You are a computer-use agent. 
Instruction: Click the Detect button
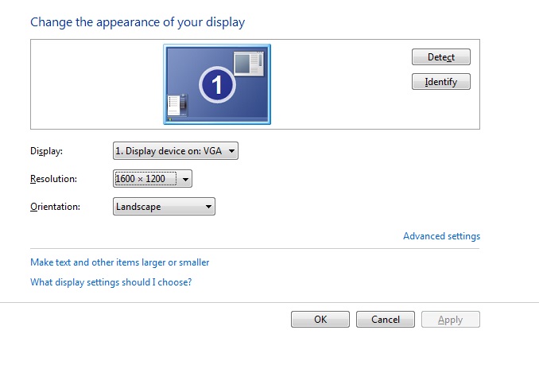441,56
